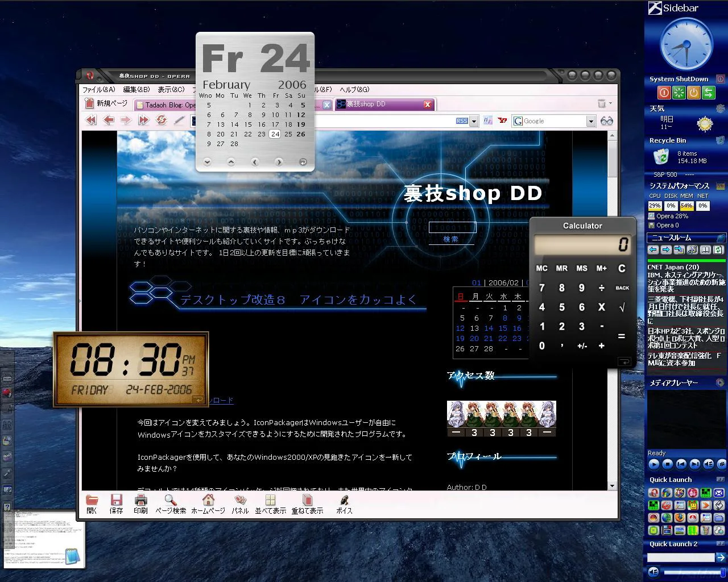This screenshot has height=582, width=728.
Task: Click the 保存 floppy disk save icon
Action: coord(116,504)
